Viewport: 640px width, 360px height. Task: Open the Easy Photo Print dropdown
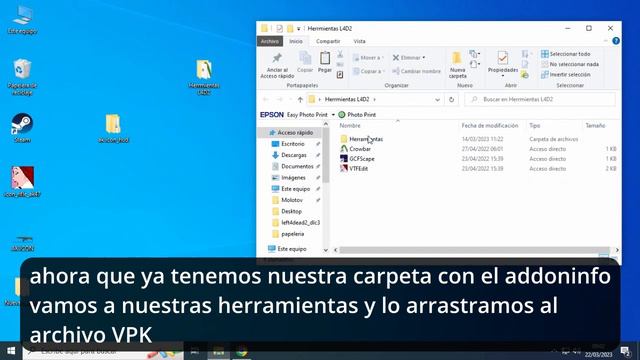[x=333, y=115]
